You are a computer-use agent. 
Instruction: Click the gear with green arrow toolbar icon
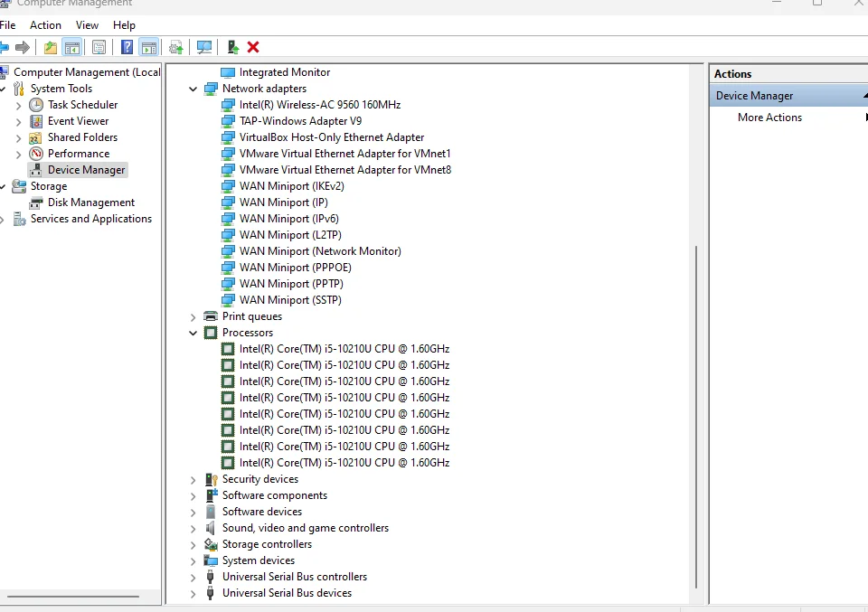(176, 48)
